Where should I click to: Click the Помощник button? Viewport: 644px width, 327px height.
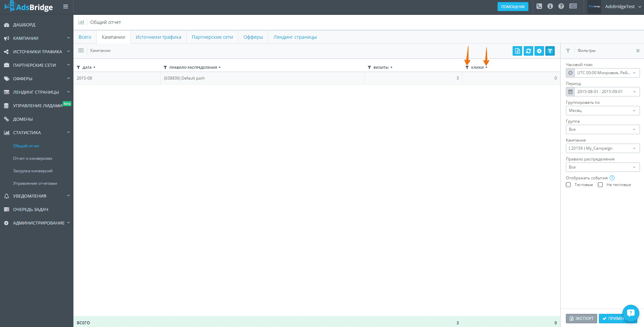tap(513, 6)
